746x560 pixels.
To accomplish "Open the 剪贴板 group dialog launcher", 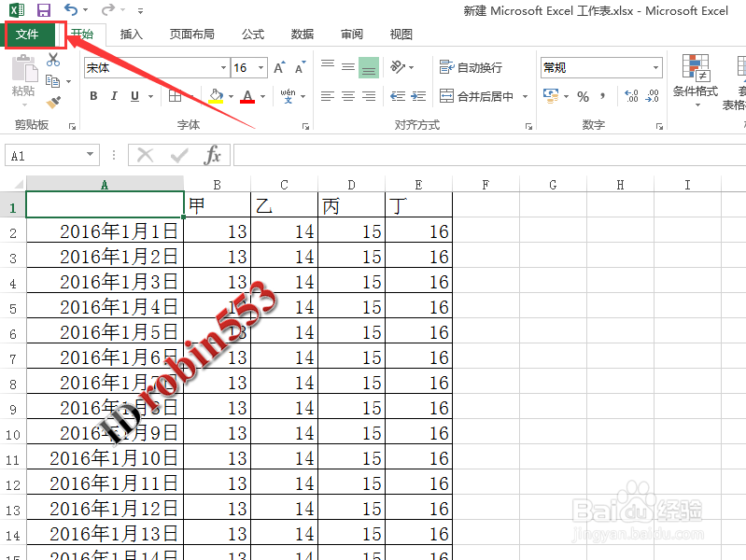I will click(x=72, y=126).
